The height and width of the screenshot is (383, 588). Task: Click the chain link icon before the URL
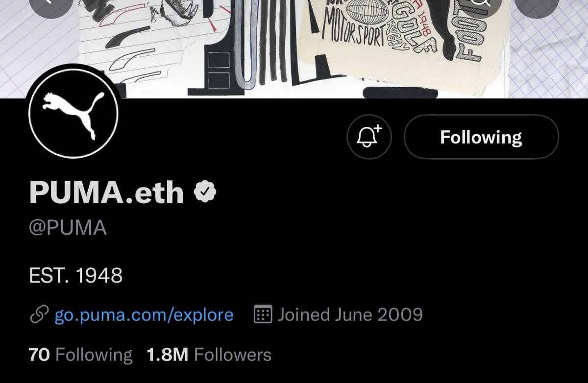39,314
